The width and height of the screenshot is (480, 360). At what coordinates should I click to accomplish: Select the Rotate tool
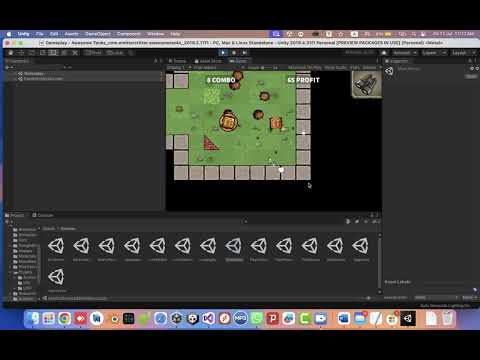pos(31,53)
